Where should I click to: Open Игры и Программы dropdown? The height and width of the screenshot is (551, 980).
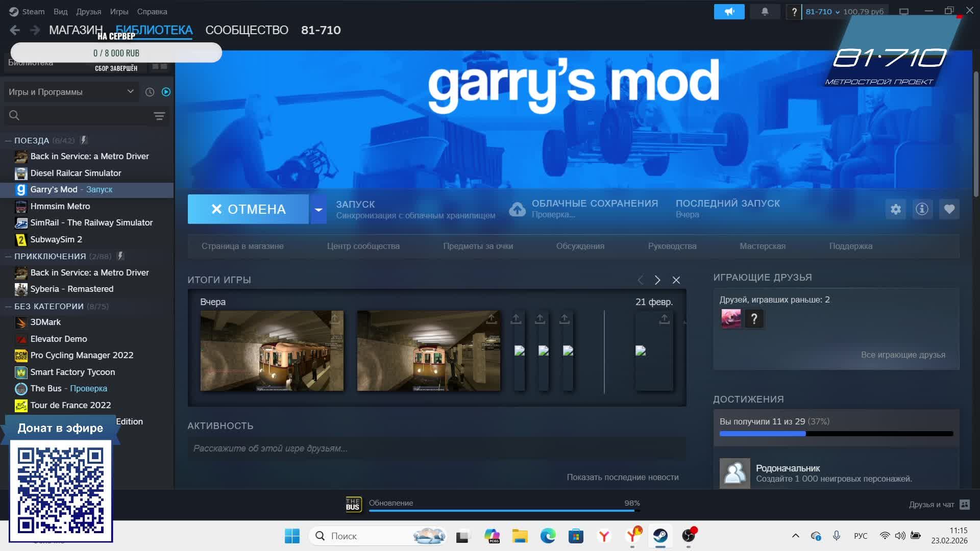70,92
